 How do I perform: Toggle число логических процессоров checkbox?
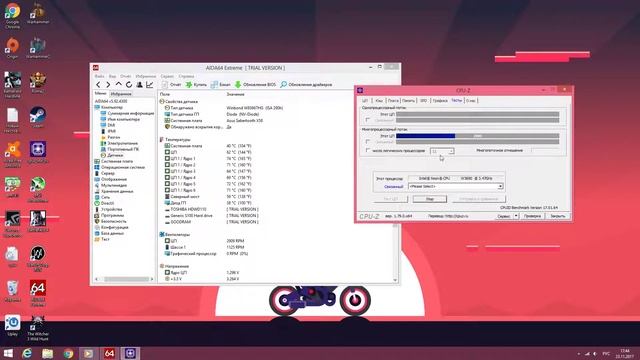pyautogui.click(x=368, y=151)
